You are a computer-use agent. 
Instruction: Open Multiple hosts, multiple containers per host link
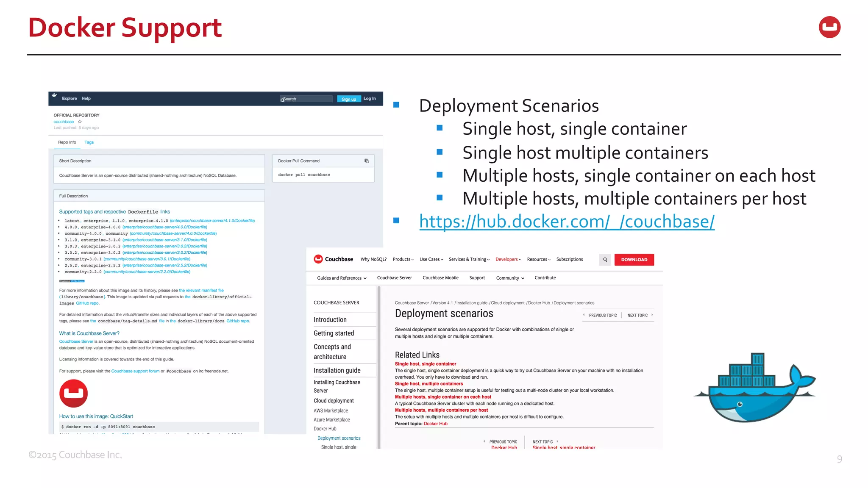coord(441,410)
